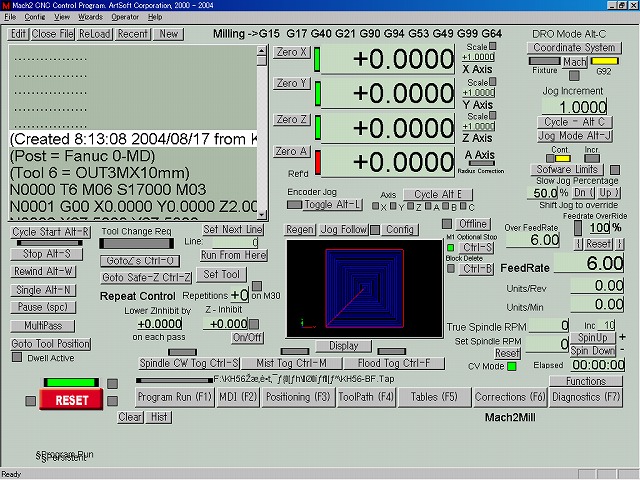Screen dimensions: 640x480
Task: Click Set Next Line button
Action: click(233, 230)
